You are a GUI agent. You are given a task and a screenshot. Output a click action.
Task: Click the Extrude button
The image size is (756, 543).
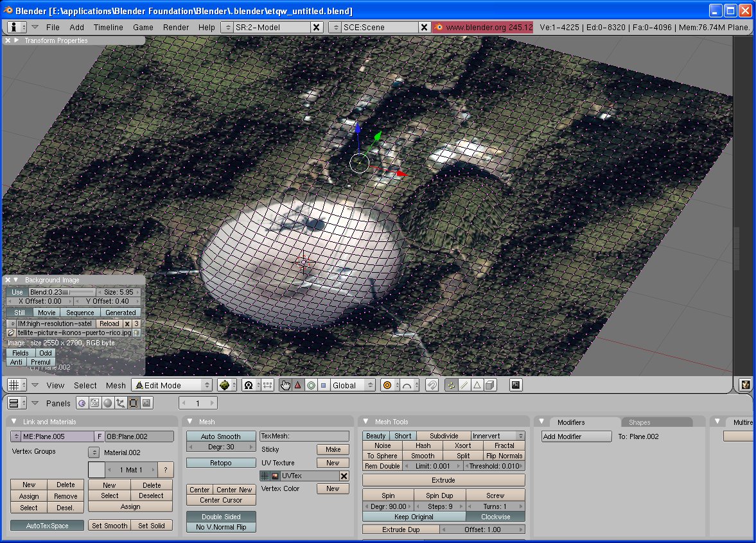tap(443, 480)
